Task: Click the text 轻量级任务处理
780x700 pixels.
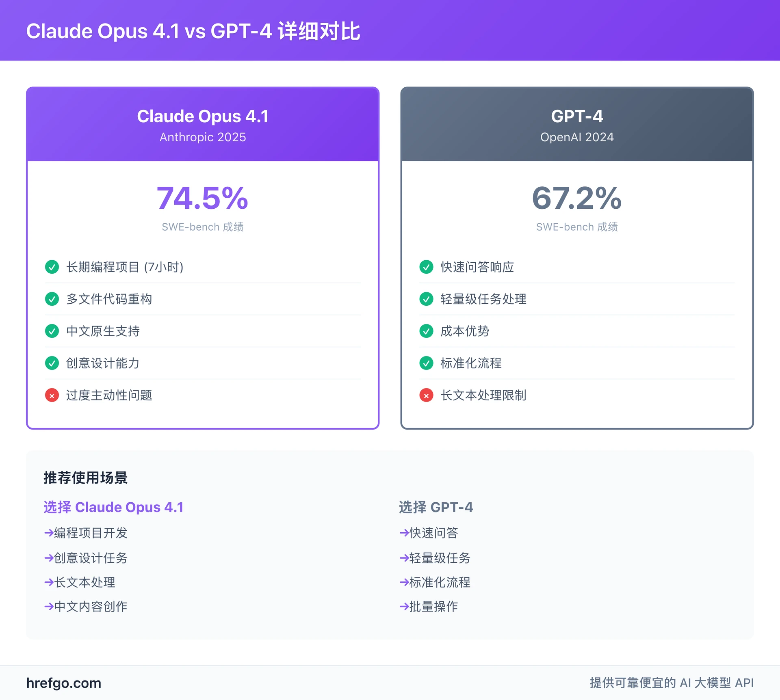Action: 483,299
